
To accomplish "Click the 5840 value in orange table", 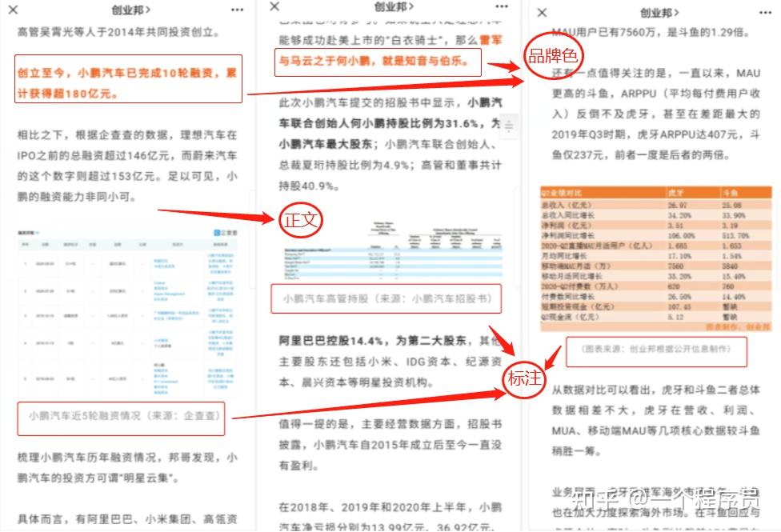I will pos(731,266).
